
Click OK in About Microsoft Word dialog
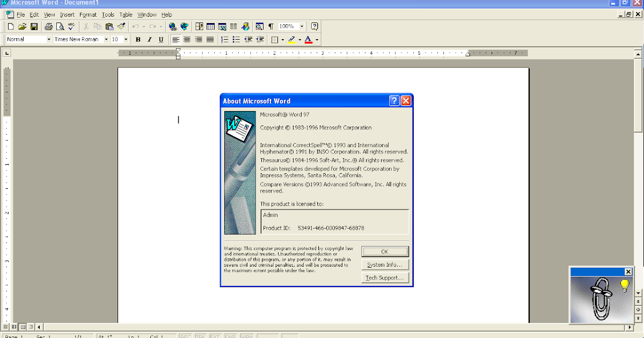(385, 251)
